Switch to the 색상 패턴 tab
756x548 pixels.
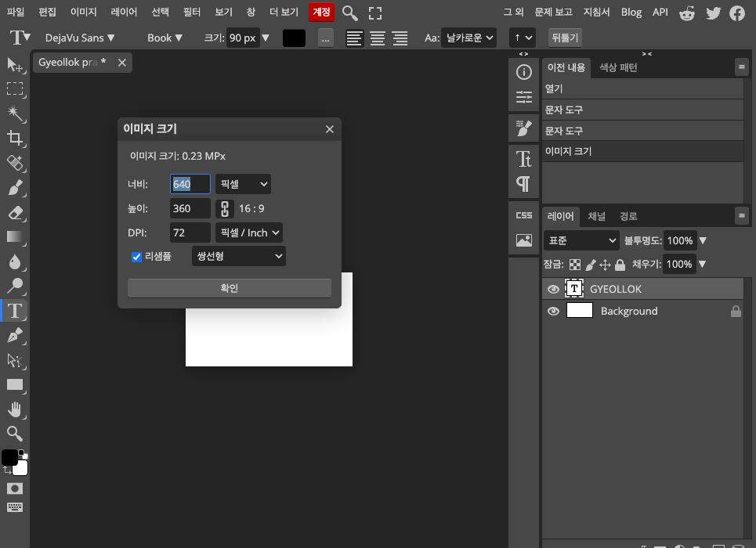point(619,67)
